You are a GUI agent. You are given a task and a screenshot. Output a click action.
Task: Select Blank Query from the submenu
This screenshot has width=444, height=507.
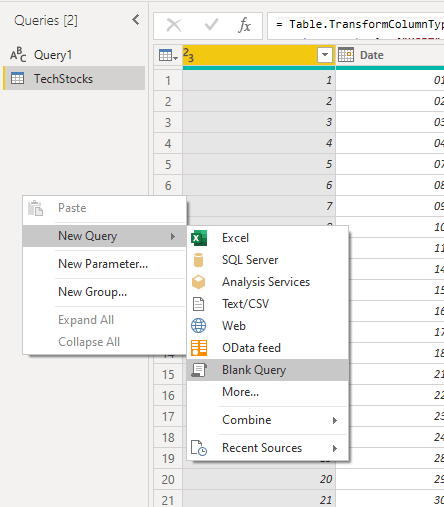pyautogui.click(x=268, y=370)
